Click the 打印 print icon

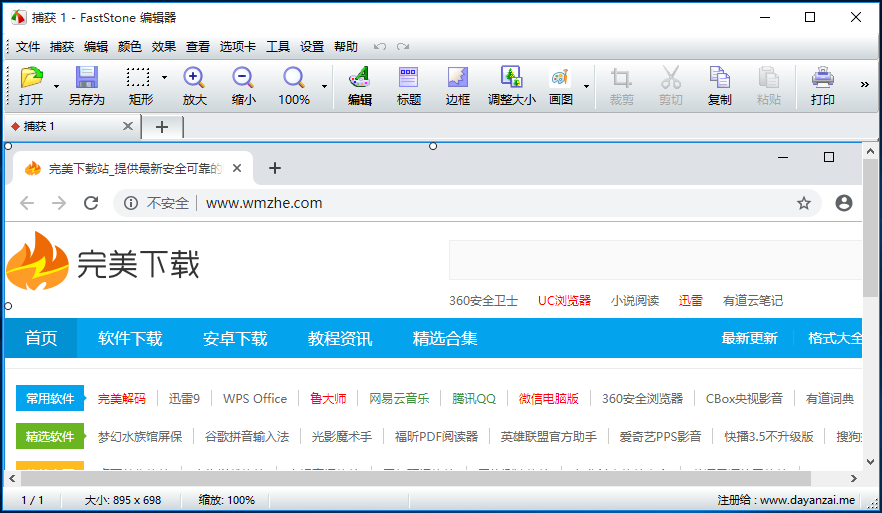click(822, 79)
